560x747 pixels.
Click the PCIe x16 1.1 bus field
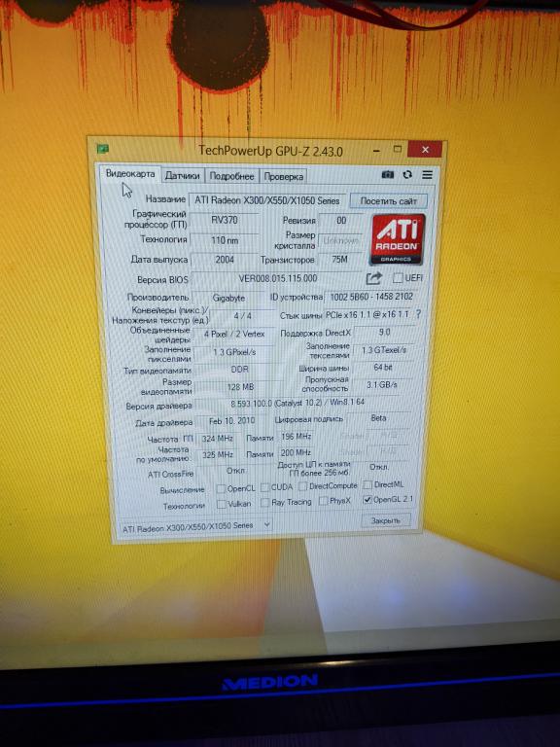coord(367,314)
